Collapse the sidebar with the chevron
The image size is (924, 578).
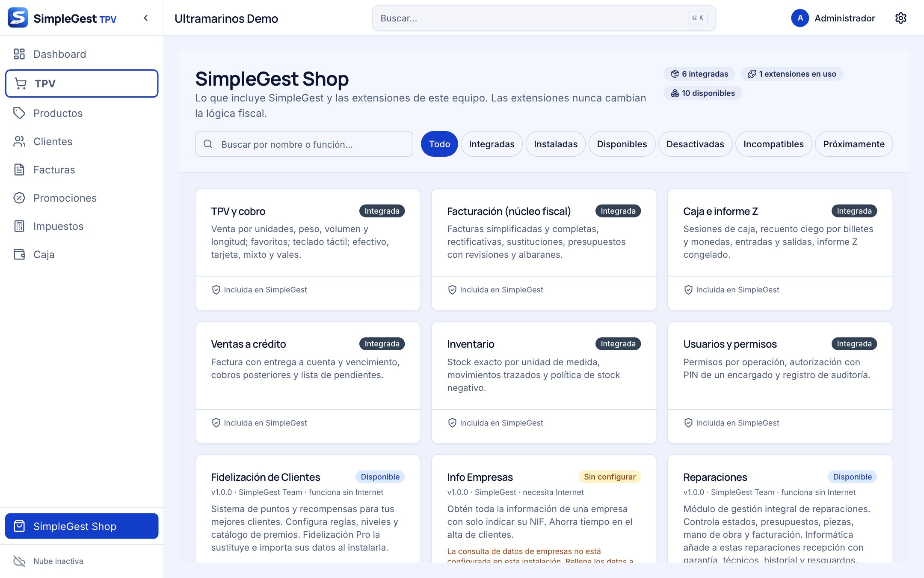point(146,18)
